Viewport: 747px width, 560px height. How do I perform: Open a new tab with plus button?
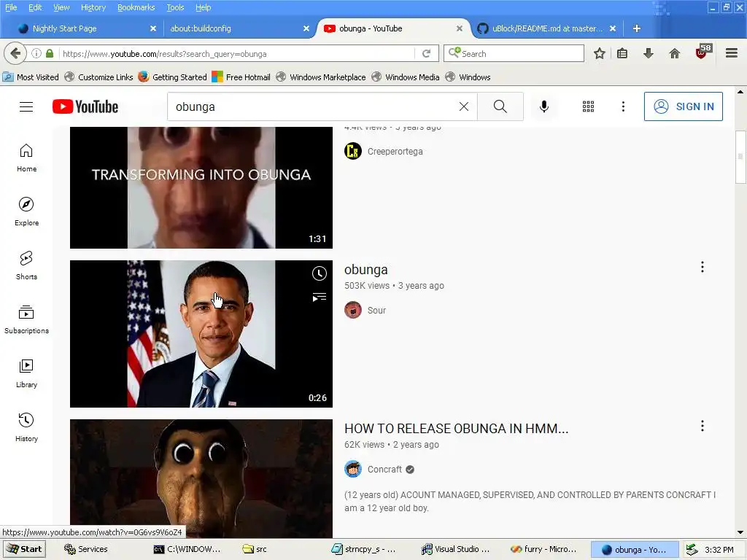click(x=636, y=28)
